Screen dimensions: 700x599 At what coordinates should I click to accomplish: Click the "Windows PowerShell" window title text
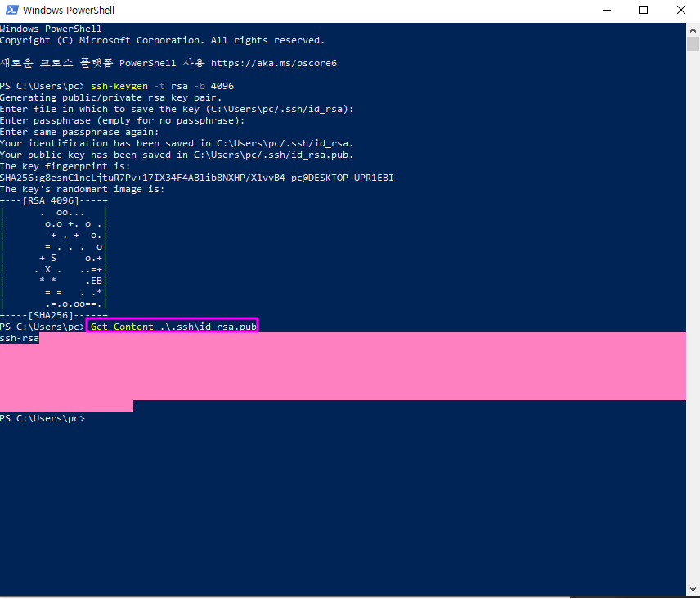pos(69,11)
